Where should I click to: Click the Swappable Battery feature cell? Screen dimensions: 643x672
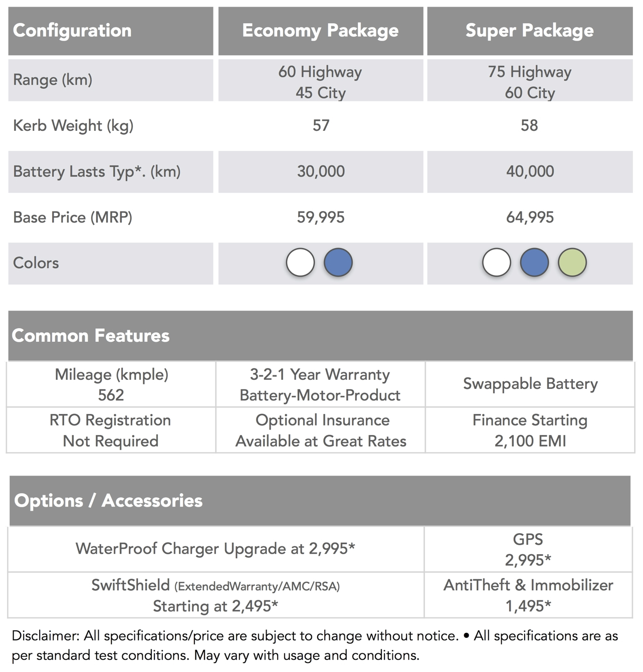coord(530,384)
